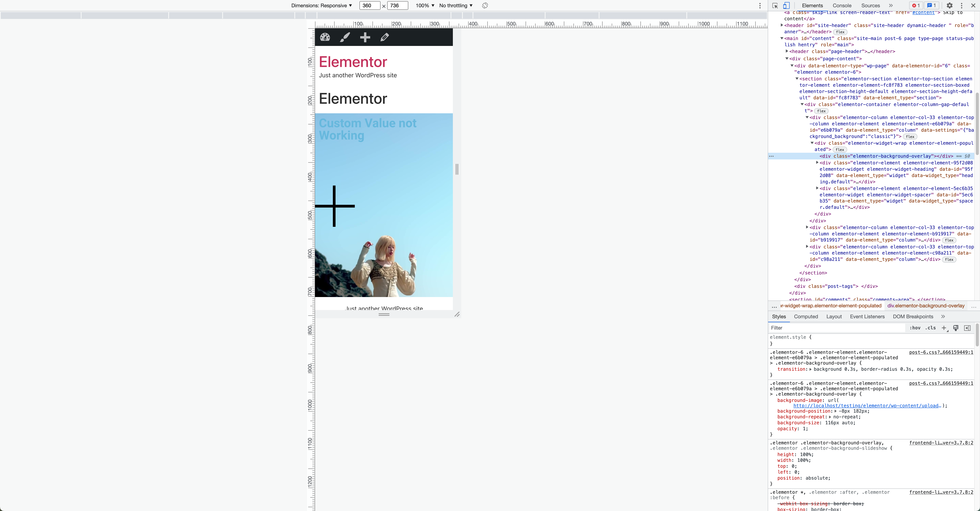Select the elementor-background-overlay DOM node
Viewport: 980px width, 511px height.
click(x=886, y=156)
